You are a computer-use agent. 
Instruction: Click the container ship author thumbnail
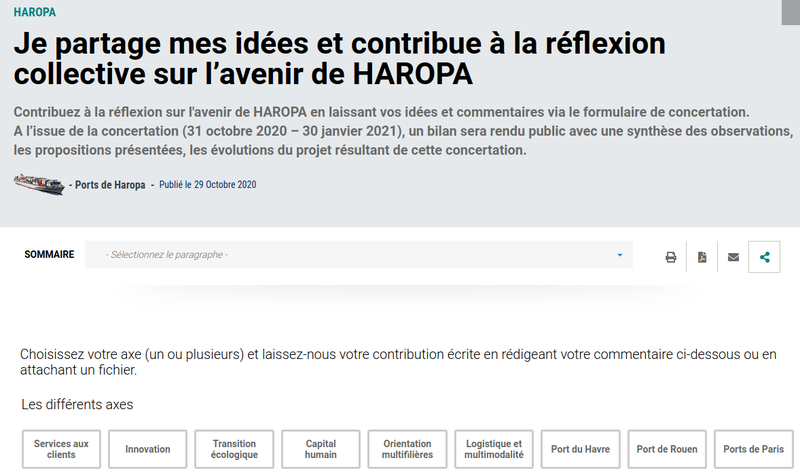click(39, 184)
